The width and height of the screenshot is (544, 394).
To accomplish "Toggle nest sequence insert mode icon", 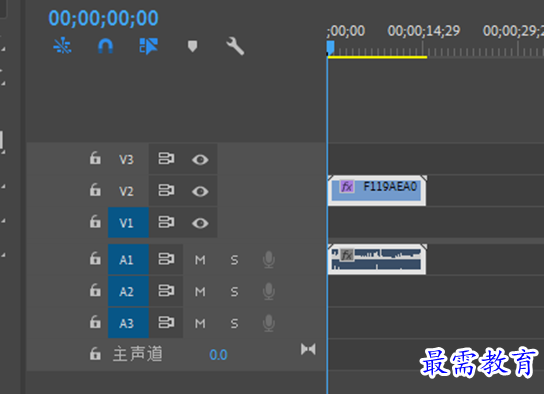I will (x=62, y=46).
